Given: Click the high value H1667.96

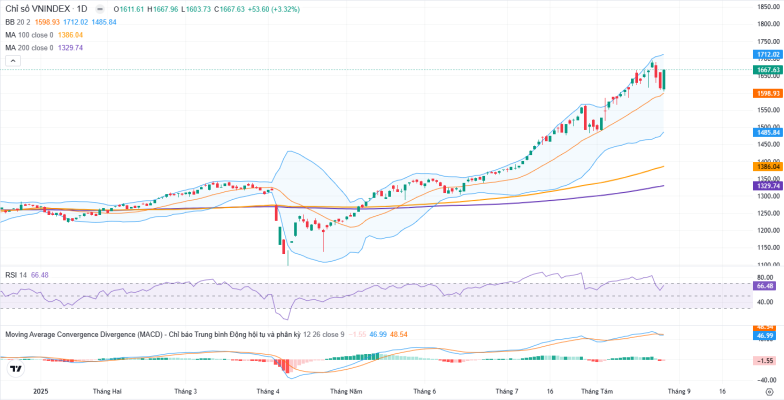Looking at the screenshot, I should click(x=163, y=9).
